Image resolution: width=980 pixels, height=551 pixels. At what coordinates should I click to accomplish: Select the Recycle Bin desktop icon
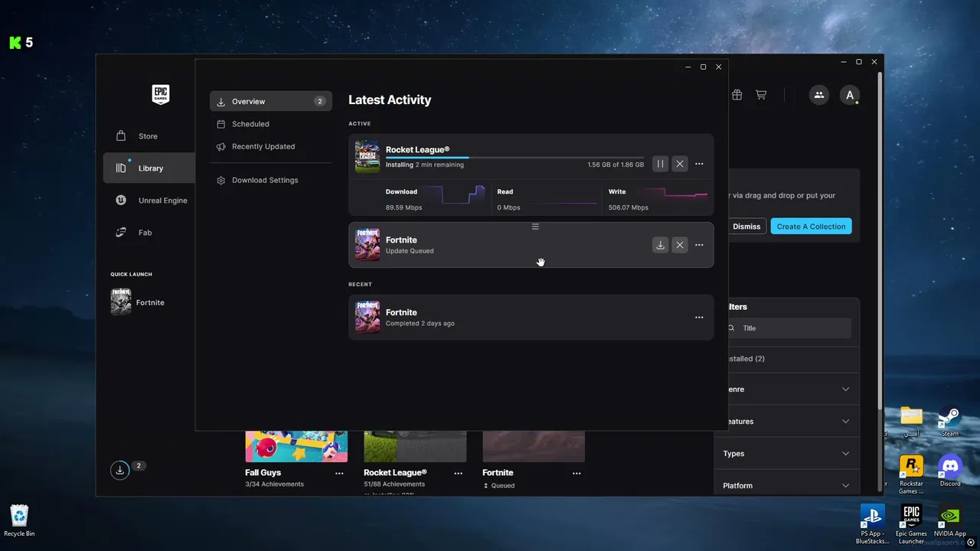(19, 520)
